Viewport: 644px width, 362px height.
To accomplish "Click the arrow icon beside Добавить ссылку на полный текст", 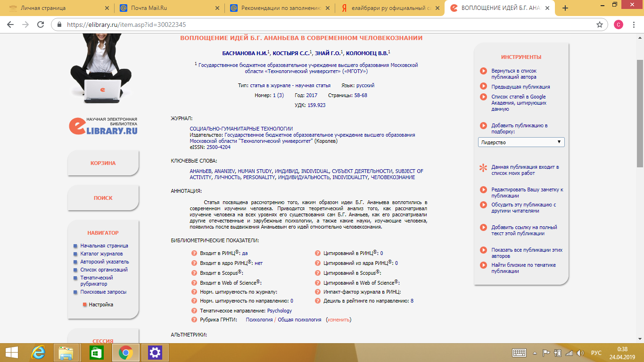I will coord(483,228).
